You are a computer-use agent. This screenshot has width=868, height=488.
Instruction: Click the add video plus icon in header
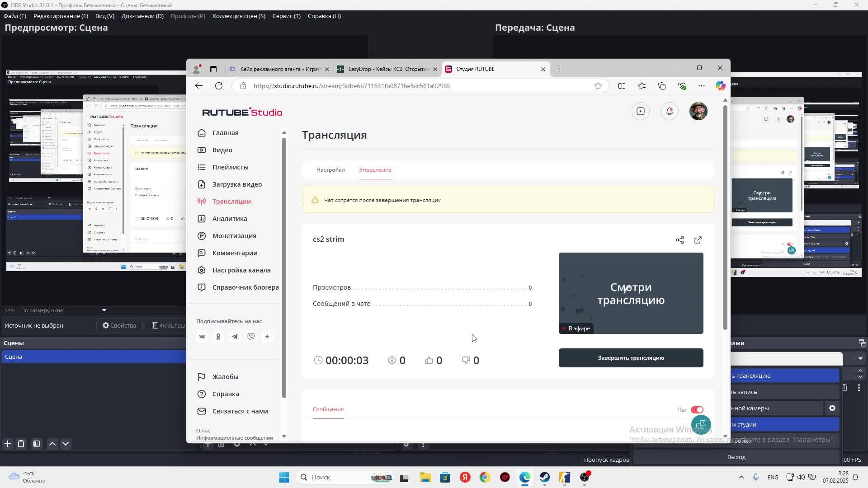click(640, 111)
